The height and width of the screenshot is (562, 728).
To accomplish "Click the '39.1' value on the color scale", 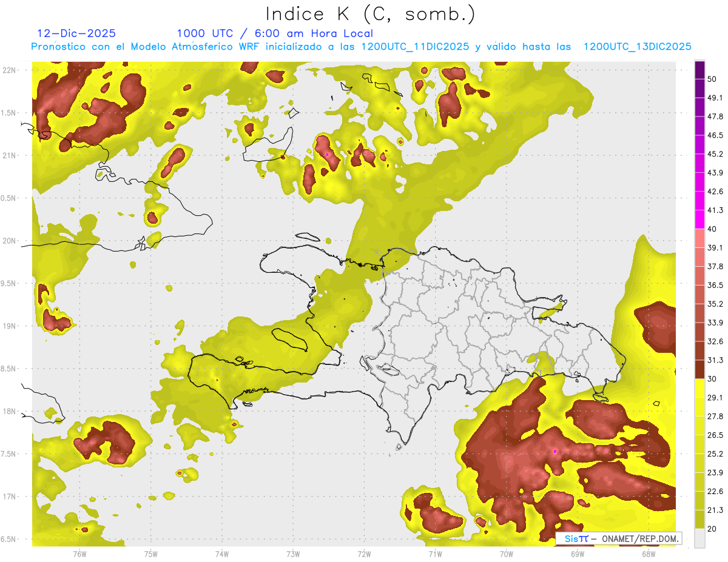I will coord(715,247).
